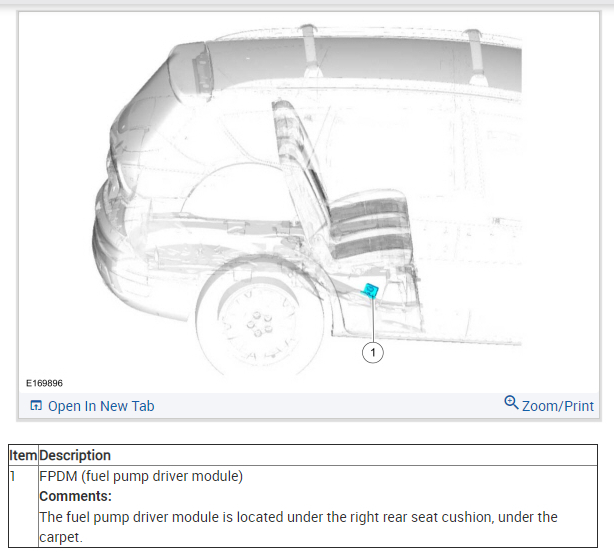Select the FPDM (fuel pump driver module) text
Screen dimensions: 614x560
pos(141,476)
